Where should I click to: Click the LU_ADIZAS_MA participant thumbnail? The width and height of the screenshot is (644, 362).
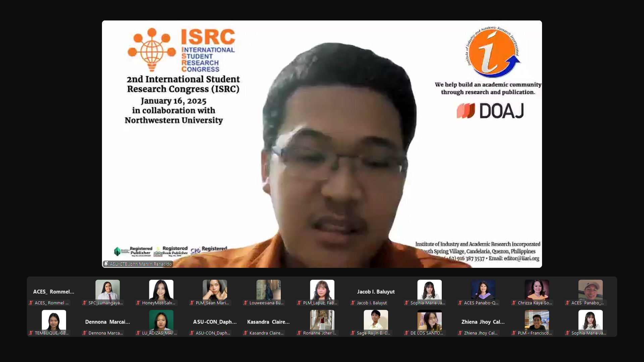161,320
